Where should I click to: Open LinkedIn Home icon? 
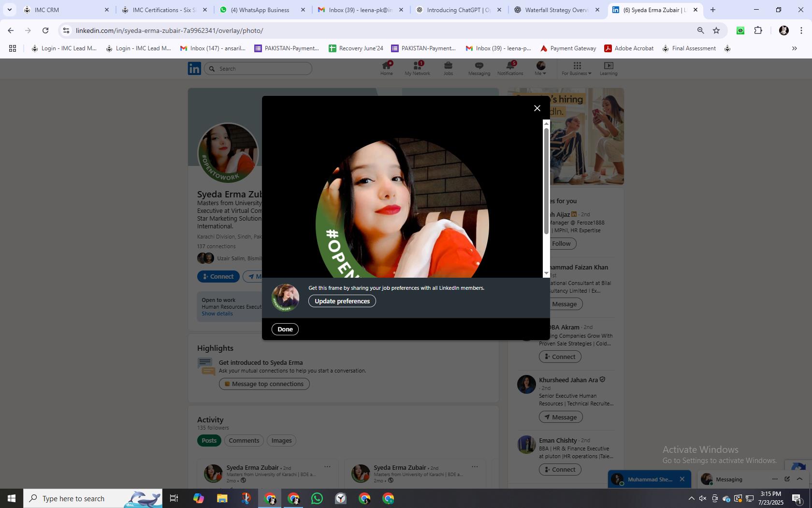pyautogui.click(x=387, y=68)
